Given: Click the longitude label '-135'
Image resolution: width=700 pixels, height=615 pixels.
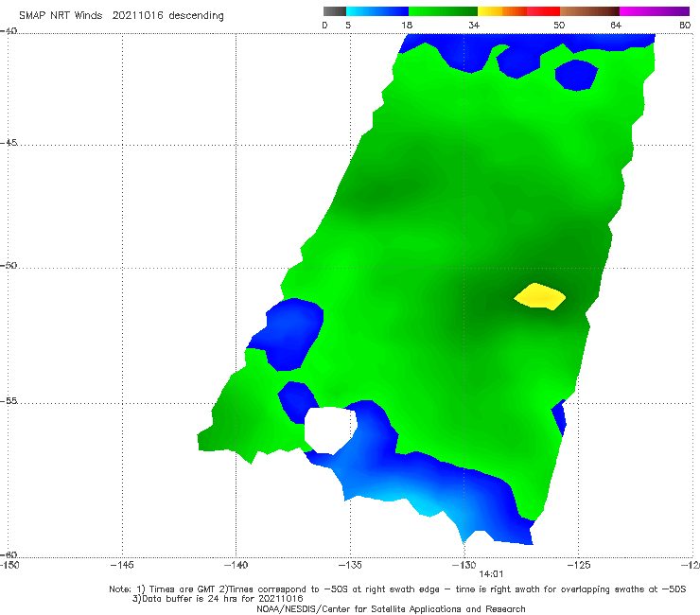Looking at the screenshot, I should (x=350, y=565).
